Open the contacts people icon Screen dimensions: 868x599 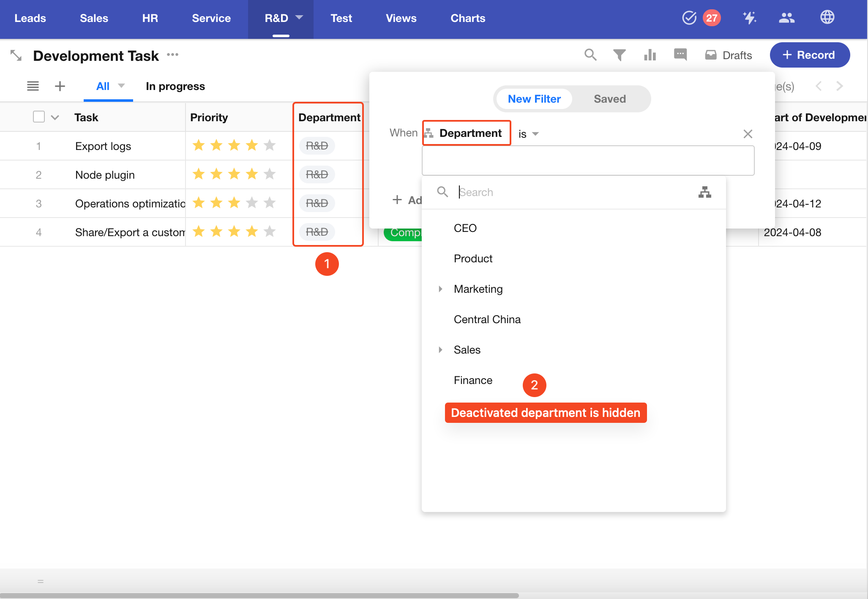click(786, 18)
